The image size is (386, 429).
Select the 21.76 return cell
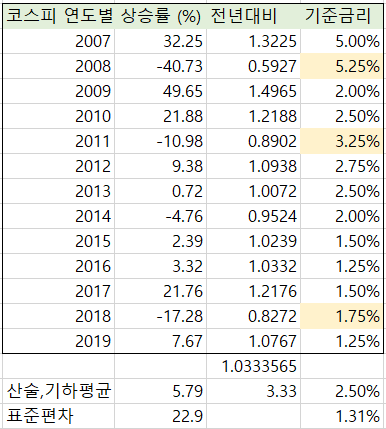click(160, 291)
